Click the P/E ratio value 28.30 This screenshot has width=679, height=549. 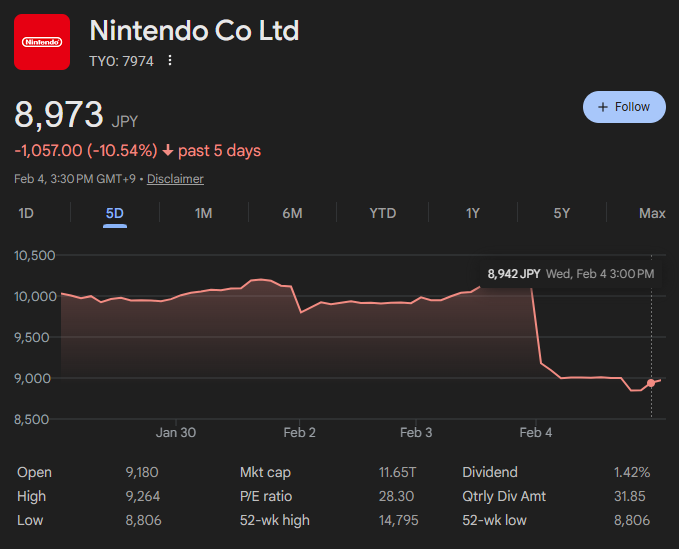coord(396,496)
